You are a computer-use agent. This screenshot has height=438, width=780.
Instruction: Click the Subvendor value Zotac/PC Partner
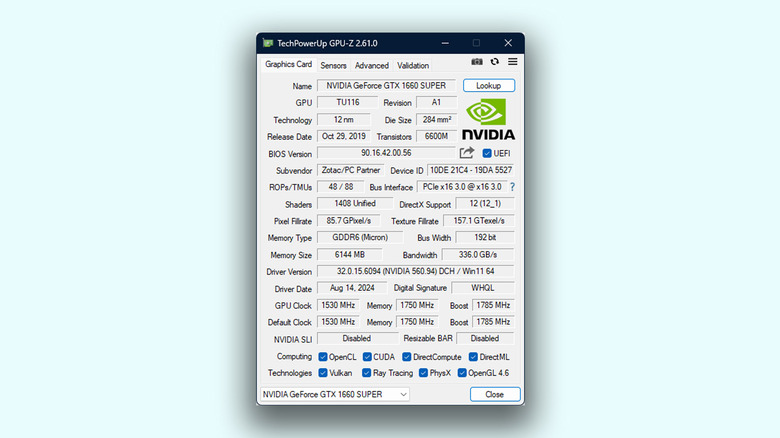pyautogui.click(x=351, y=170)
